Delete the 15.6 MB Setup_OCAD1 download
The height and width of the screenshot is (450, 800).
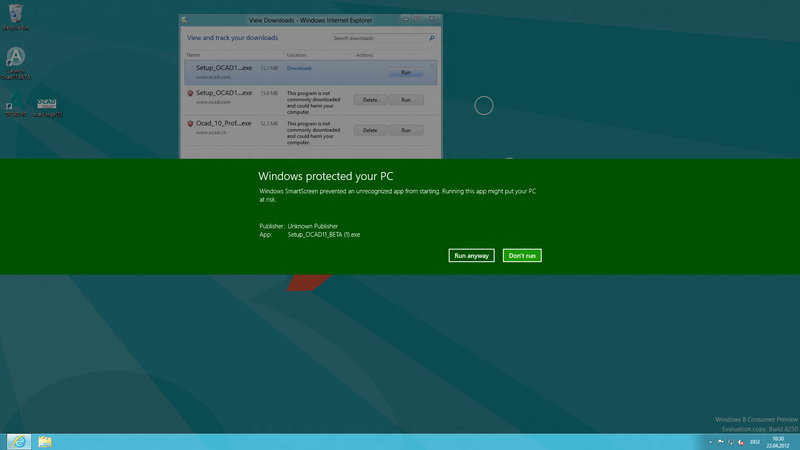pos(370,100)
